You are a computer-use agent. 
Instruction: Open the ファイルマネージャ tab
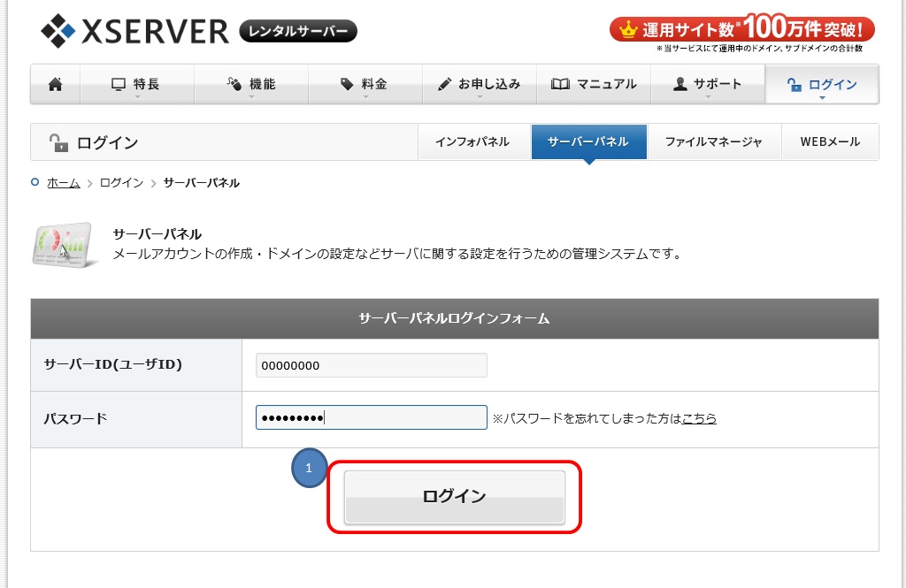(713, 141)
